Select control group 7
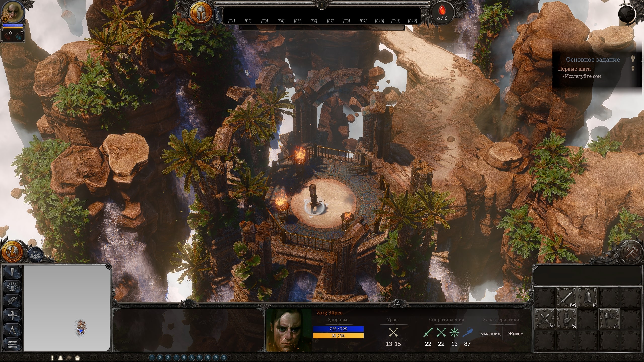The height and width of the screenshot is (362, 644). coord(199,358)
